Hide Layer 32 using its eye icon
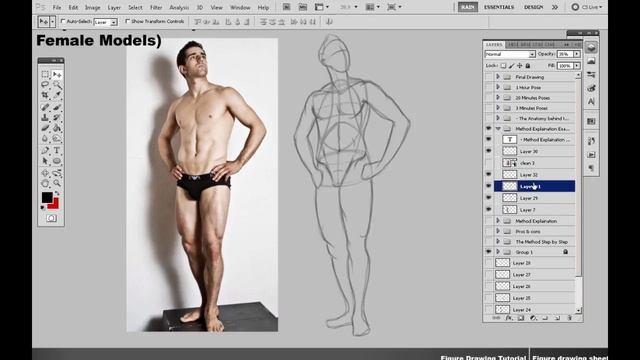Viewport: 640px width, 360px height. click(489, 174)
